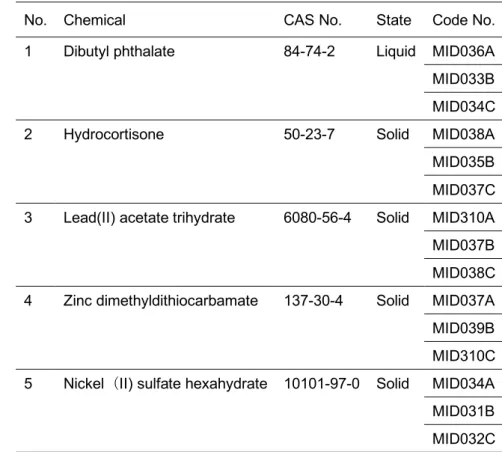The image size is (502, 452).
Task: Click code MID032C
Action: pyautogui.click(x=464, y=439)
